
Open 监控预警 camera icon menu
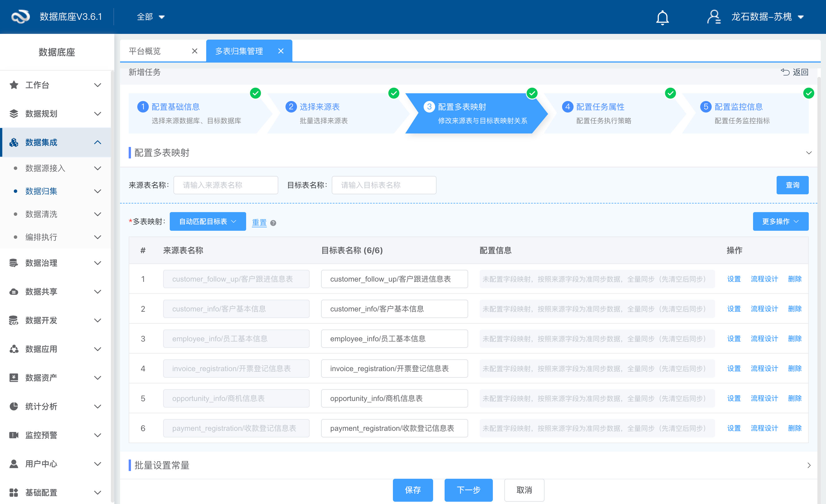[14, 435]
